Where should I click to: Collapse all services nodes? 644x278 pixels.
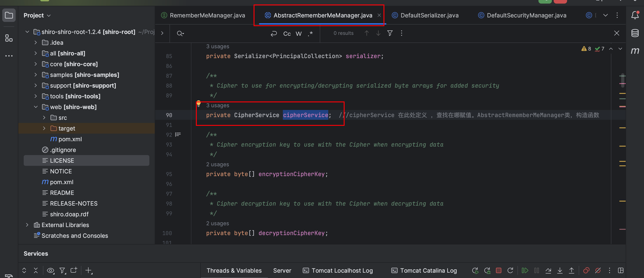[x=36, y=270]
